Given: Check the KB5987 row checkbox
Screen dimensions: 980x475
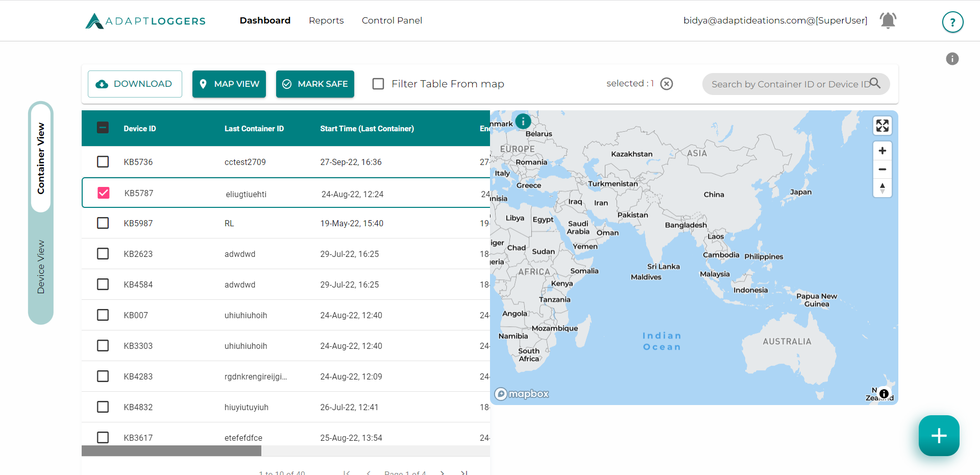Looking at the screenshot, I should tap(103, 223).
